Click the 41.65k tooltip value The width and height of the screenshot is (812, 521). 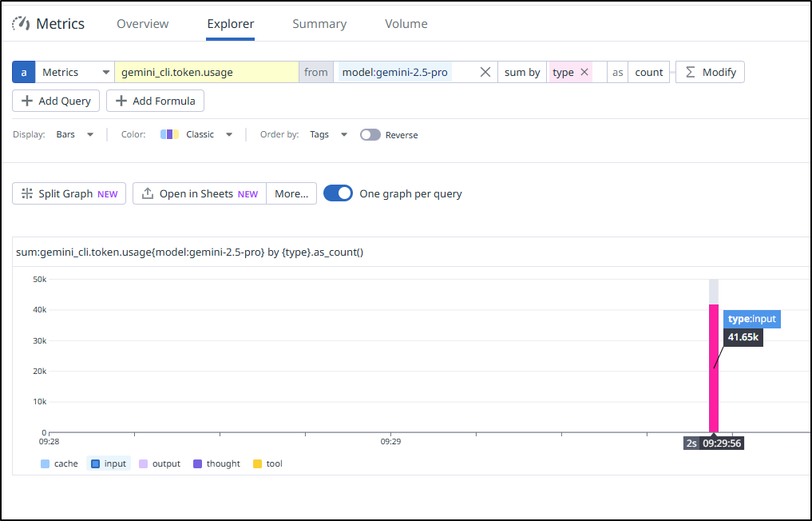(x=743, y=337)
